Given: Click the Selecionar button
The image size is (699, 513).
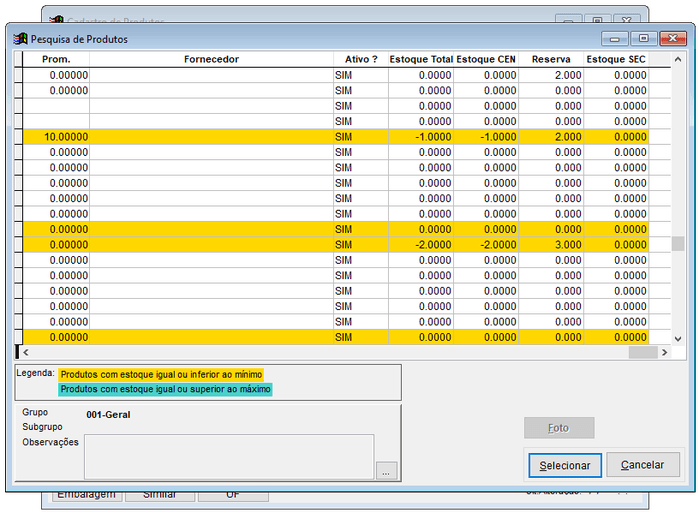Looking at the screenshot, I should pyautogui.click(x=565, y=465).
